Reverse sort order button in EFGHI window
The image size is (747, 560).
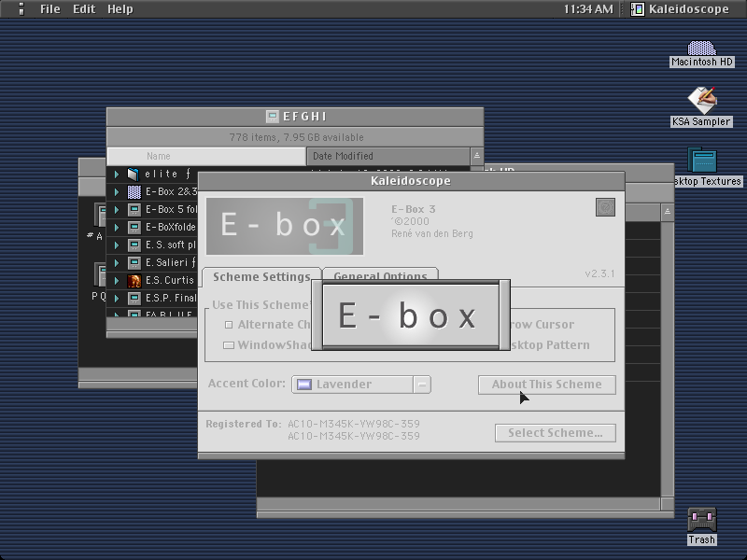(477, 156)
